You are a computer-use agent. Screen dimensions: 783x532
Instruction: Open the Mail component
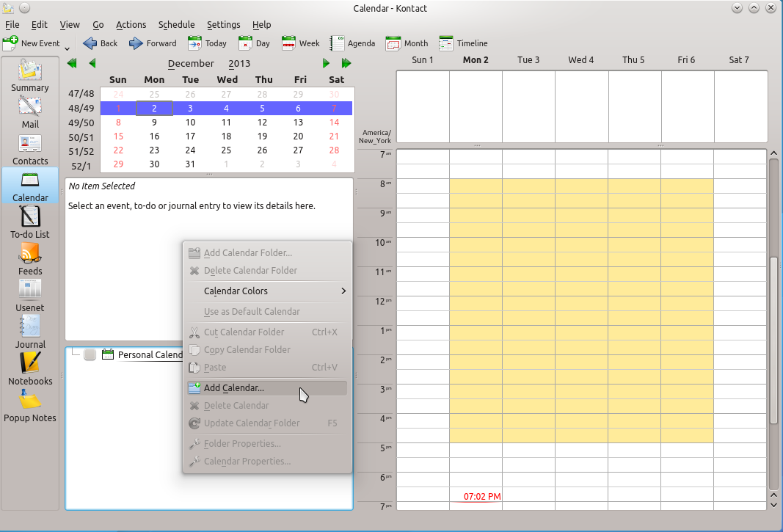tap(30, 112)
